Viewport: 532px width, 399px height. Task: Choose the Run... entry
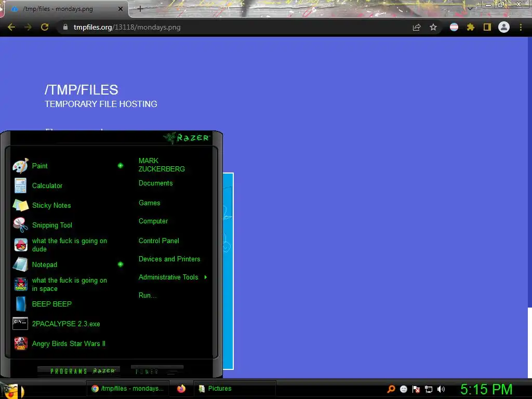[x=148, y=296]
